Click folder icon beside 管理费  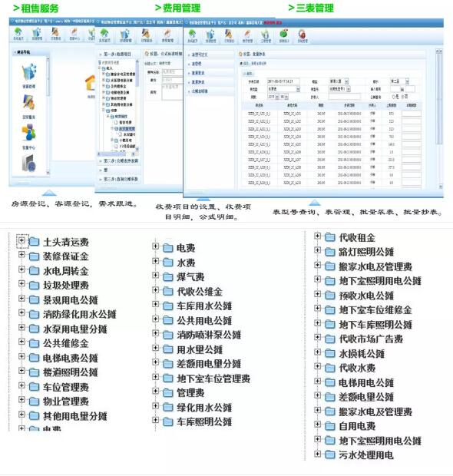click(167, 393)
